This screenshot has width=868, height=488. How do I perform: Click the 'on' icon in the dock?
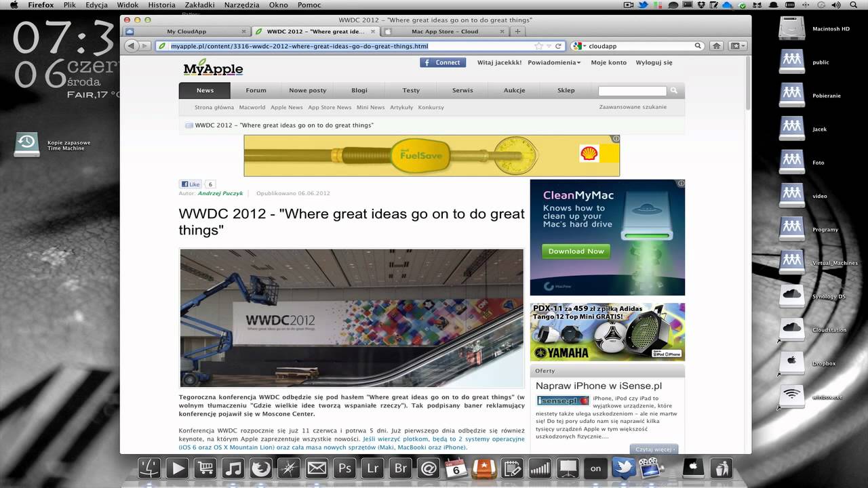point(595,468)
